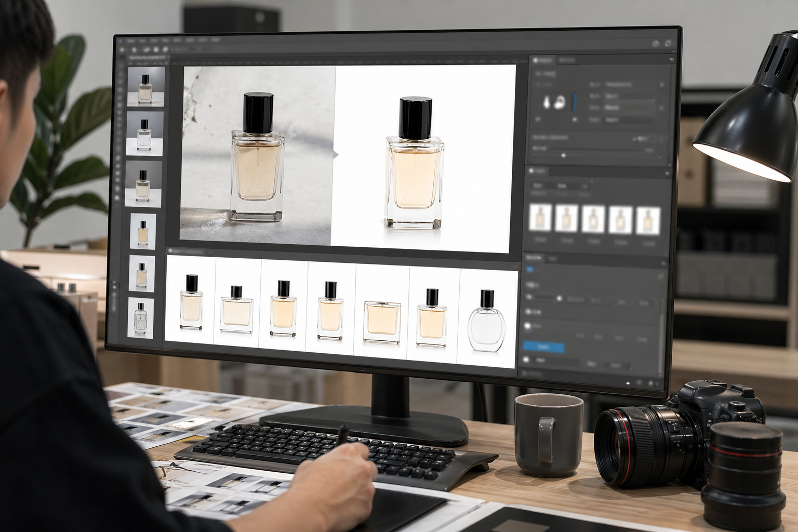Viewport: 798px width, 532px height.
Task: Click the bottle-shaped icon in the top-right panel
Action: [547, 102]
